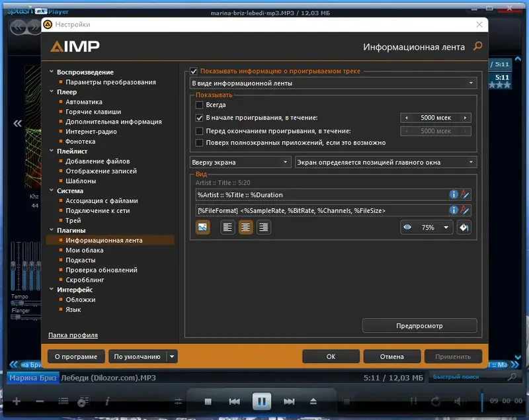The height and width of the screenshot is (420, 529).
Task: Click the 'По умолчанию' button
Action: pyautogui.click(x=138, y=357)
